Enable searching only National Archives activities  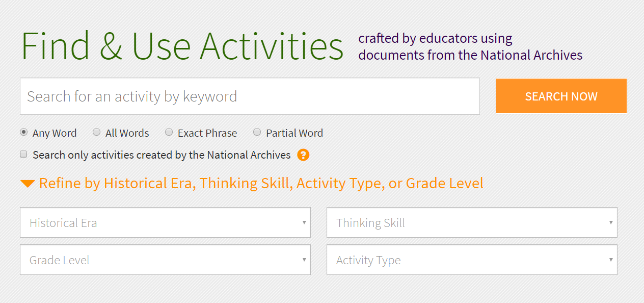pyautogui.click(x=23, y=155)
